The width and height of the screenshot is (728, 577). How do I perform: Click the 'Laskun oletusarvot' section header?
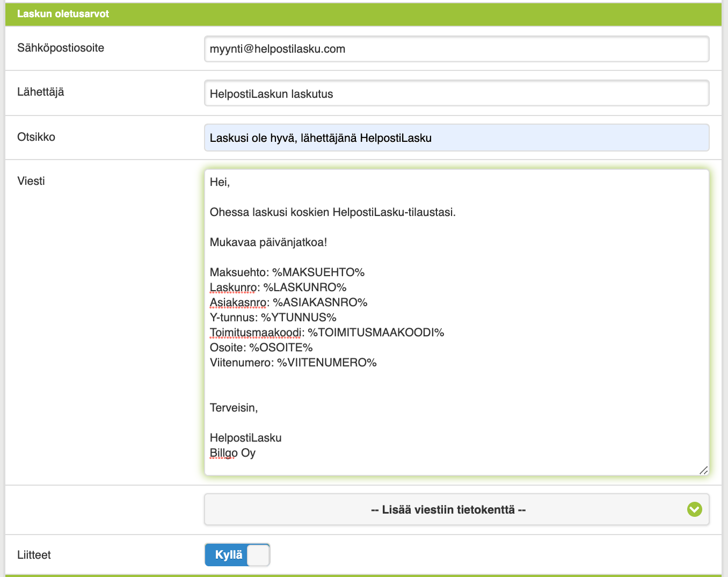[x=363, y=14]
